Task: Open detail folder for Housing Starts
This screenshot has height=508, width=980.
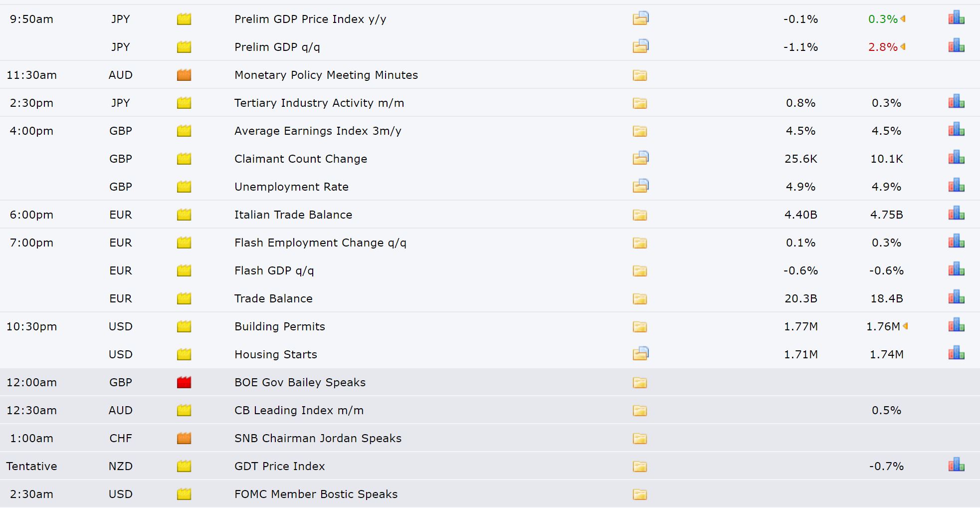Action: pos(640,354)
